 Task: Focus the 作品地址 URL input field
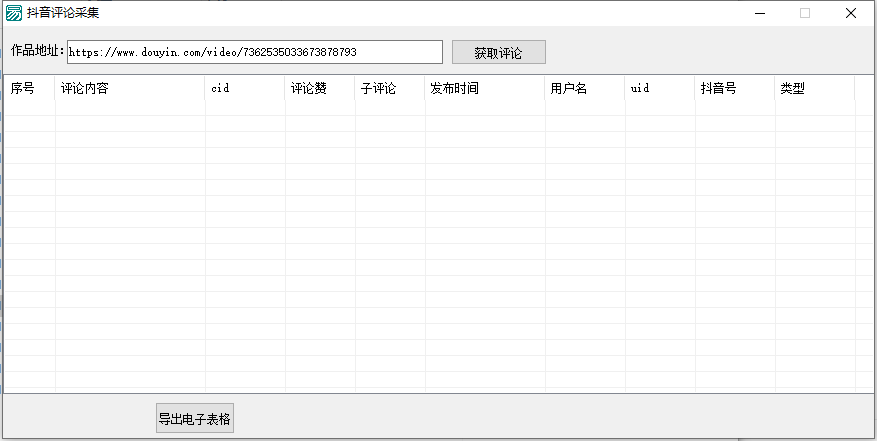click(255, 52)
